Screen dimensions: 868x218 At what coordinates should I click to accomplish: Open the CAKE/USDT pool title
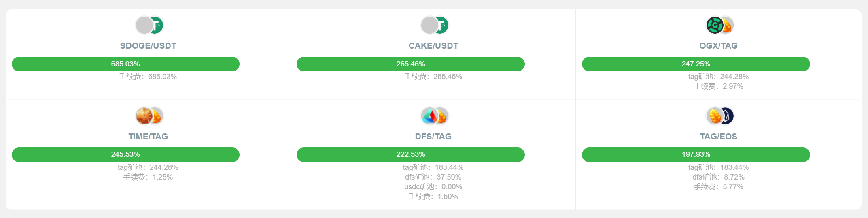coord(433,46)
